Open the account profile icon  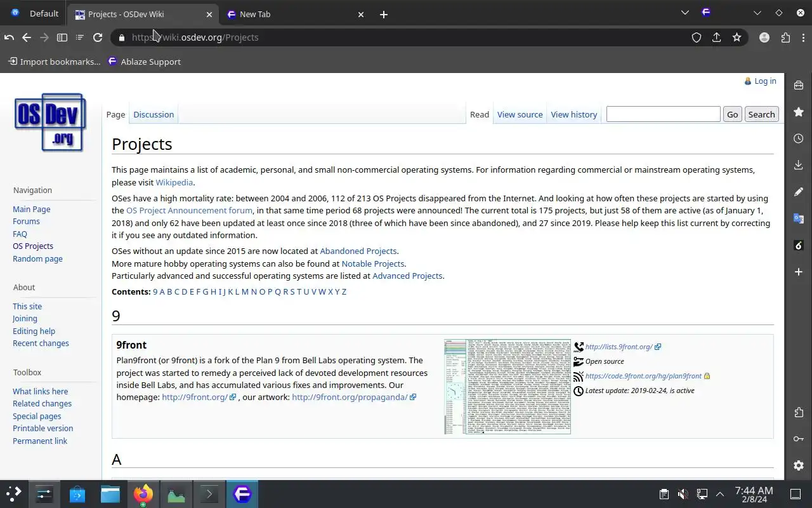point(764,37)
